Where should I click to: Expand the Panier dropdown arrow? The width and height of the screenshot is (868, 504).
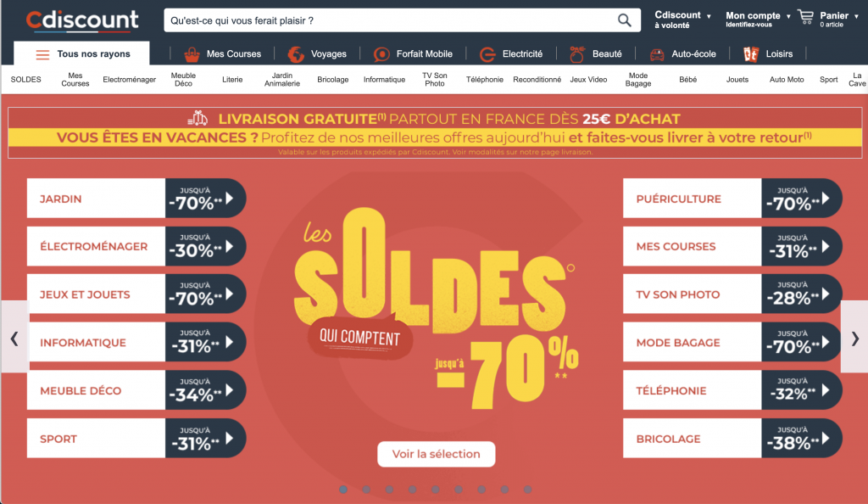856,17
